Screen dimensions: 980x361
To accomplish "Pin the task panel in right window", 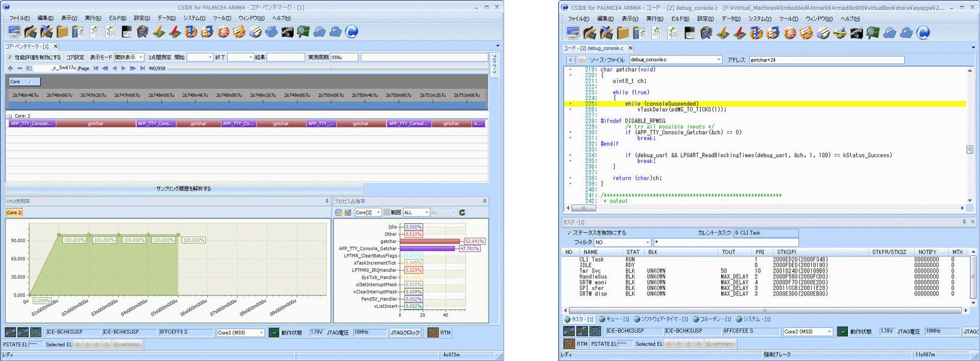I will click(x=964, y=221).
